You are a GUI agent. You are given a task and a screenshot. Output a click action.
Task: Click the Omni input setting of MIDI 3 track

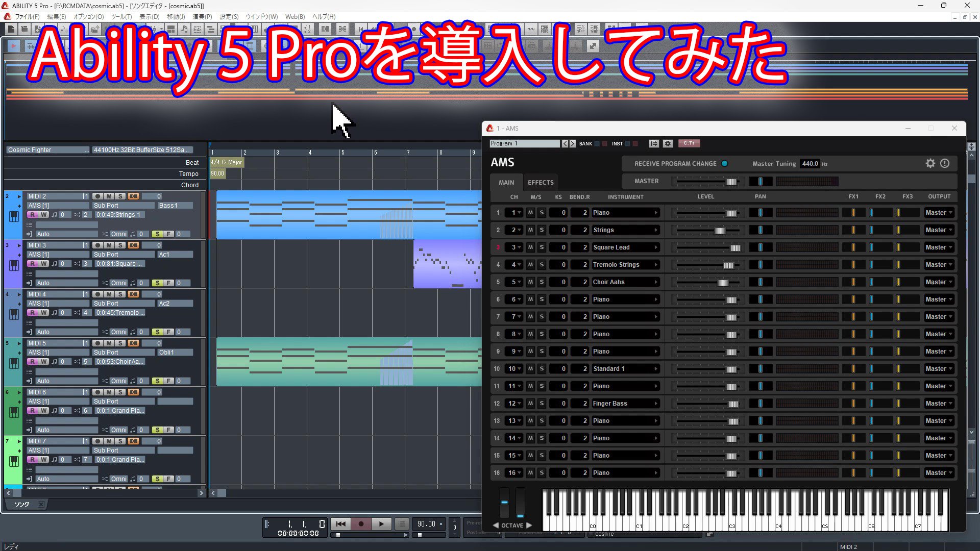coord(119,283)
